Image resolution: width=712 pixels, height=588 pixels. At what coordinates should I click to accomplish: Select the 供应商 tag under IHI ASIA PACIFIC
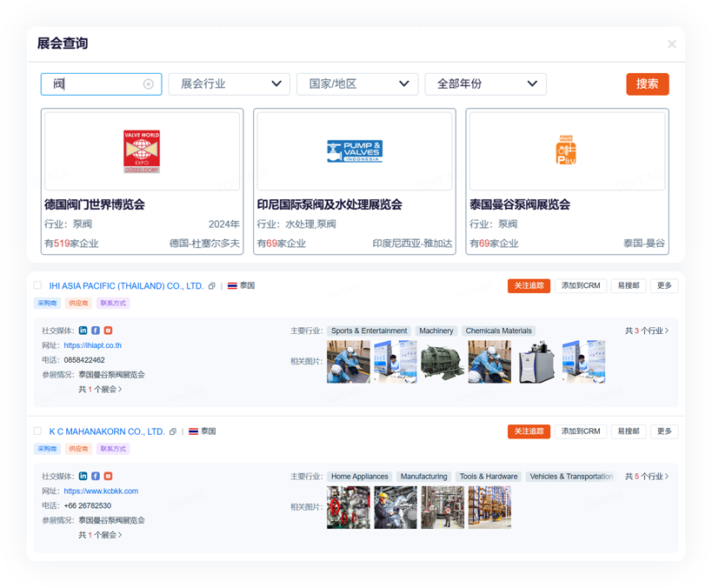click(x=78, y=304)
